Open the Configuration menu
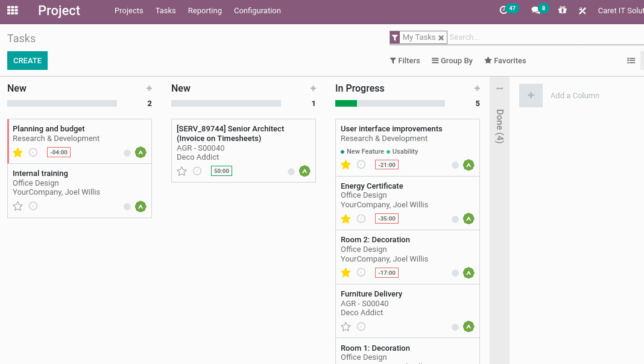Viewport: 644px width, 364px height. pos(257,10)
